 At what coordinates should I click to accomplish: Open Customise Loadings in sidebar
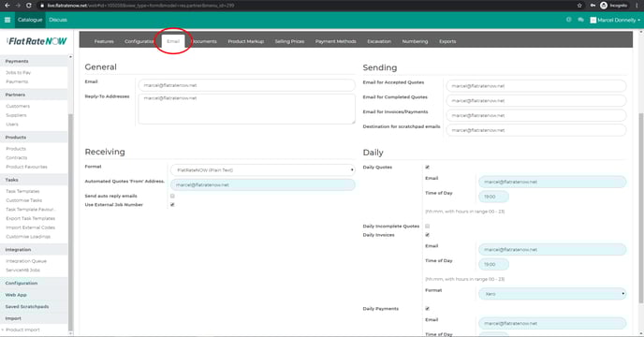click(x=28, y=237)
